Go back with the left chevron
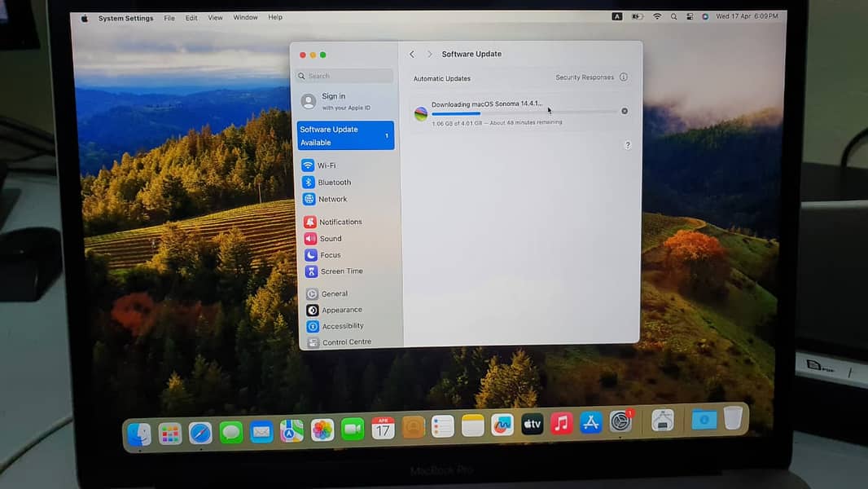Viewport: 868px width, 489px height. [412, 55]
